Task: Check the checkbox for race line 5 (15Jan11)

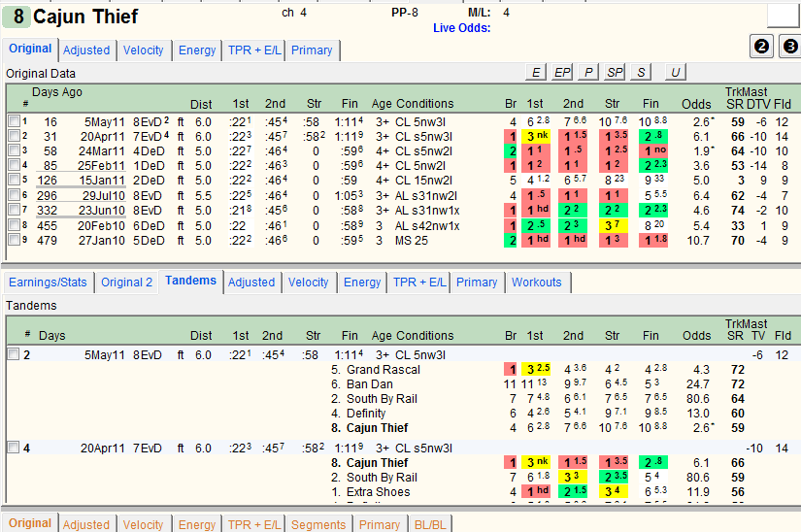Action: pos(14,180)
